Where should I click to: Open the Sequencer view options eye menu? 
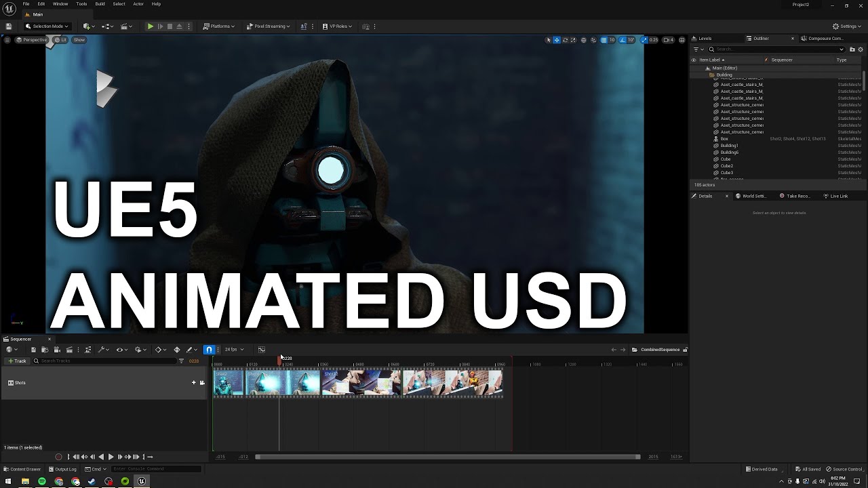click(121, 350)
